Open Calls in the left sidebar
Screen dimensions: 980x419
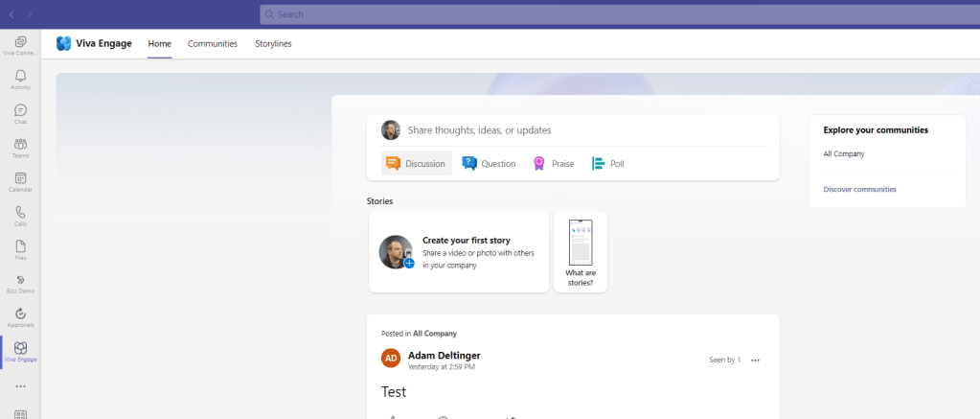pos(20,215)
